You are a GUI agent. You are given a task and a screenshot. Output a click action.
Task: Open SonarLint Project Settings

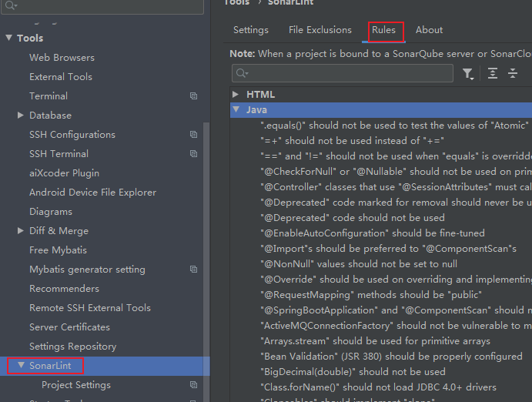point(76,385)
